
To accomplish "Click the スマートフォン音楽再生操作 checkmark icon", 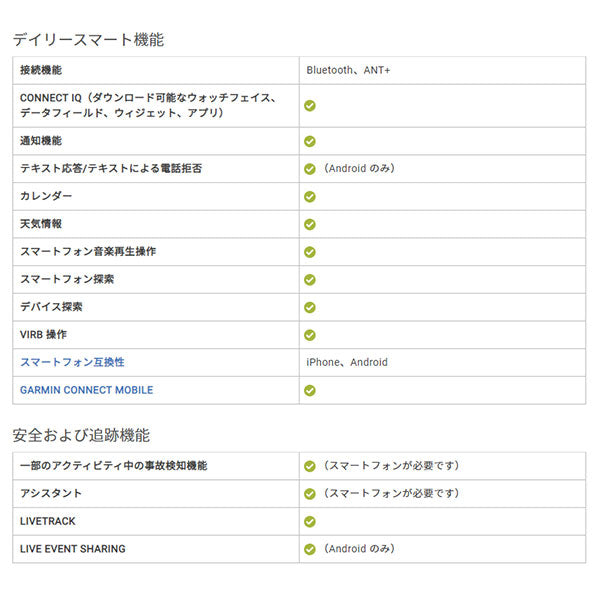I will 310,252.
